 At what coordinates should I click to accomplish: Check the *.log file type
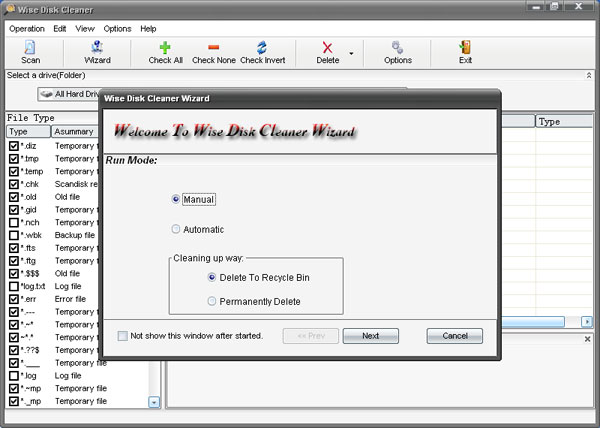(14, 376)
